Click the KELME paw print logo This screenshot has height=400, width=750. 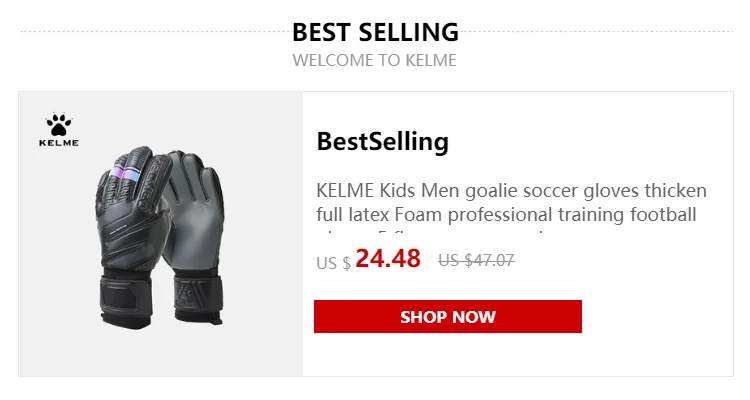tap(58, 124)
